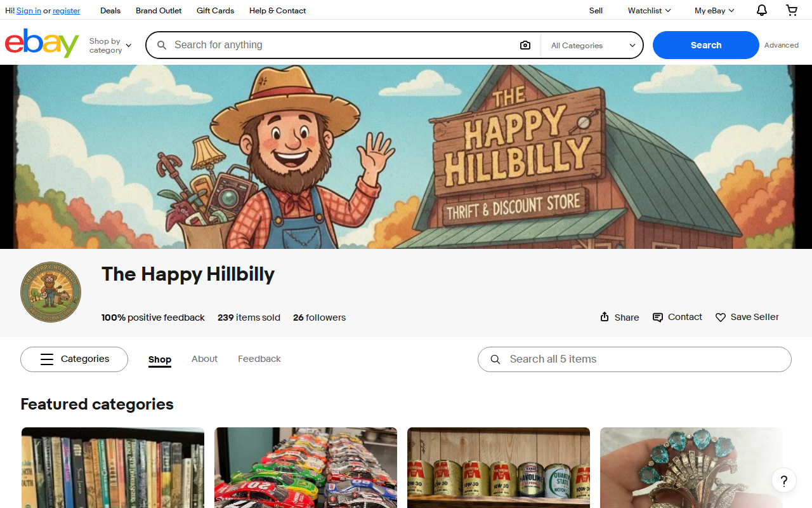This screenshot has width=812, height=508.
Task: Click the Happy Hillbilly store banner image
Action: click(x=406, y=157)
